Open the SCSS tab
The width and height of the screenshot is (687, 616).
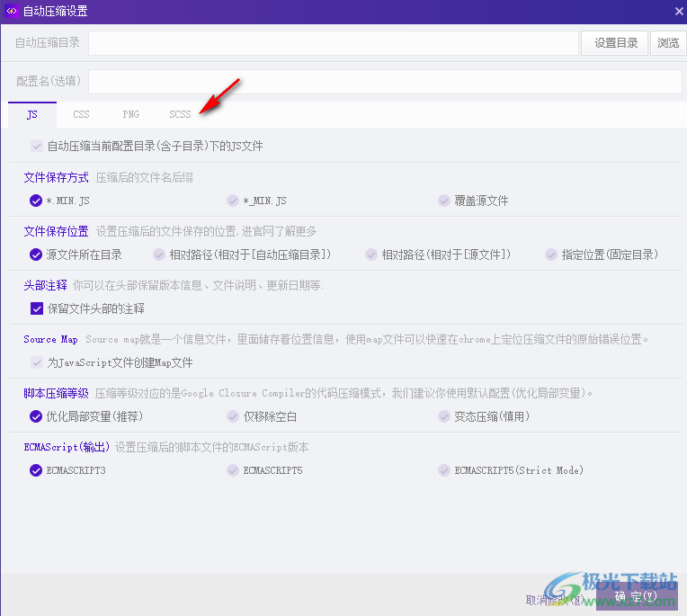coord(180,115)
